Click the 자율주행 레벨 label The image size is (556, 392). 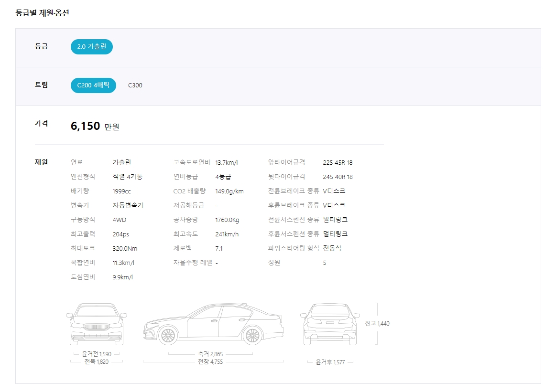193,263
